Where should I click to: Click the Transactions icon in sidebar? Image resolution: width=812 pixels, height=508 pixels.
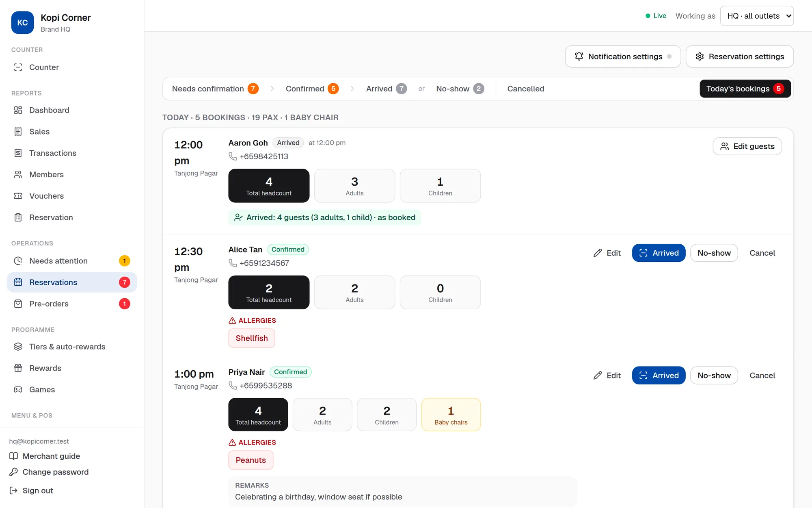[x=18, y=153]
